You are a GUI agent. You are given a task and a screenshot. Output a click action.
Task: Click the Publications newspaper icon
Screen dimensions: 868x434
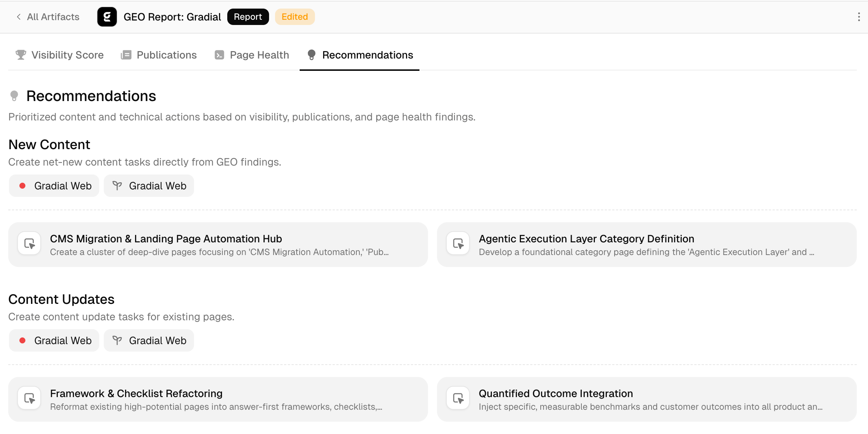[127, 55]
